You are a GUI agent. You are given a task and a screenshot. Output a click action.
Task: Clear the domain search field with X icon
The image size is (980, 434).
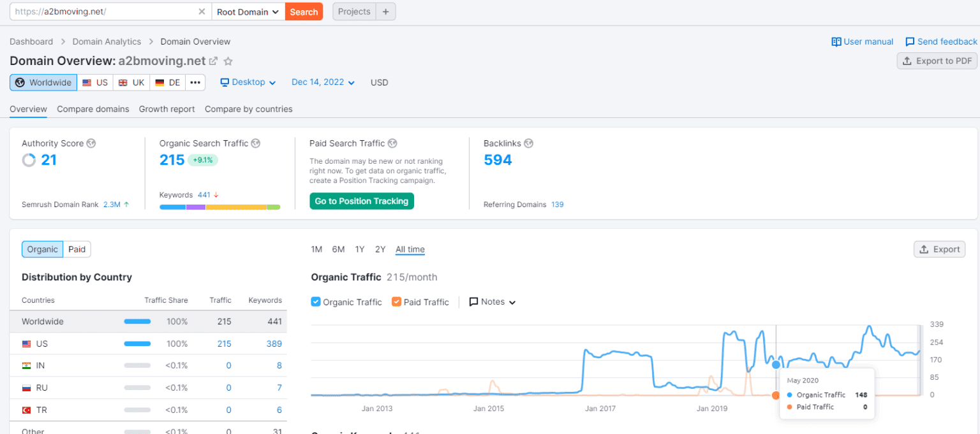[202, 11]
